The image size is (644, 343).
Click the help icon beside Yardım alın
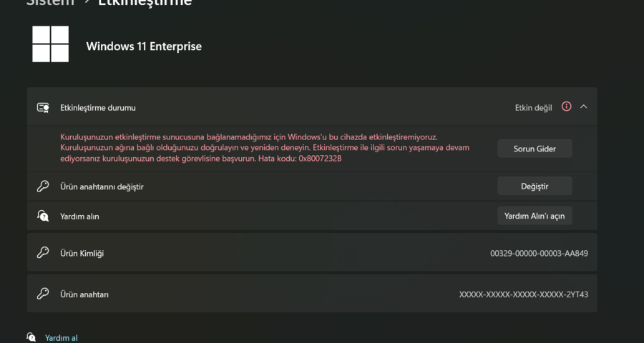coord(43,216)
